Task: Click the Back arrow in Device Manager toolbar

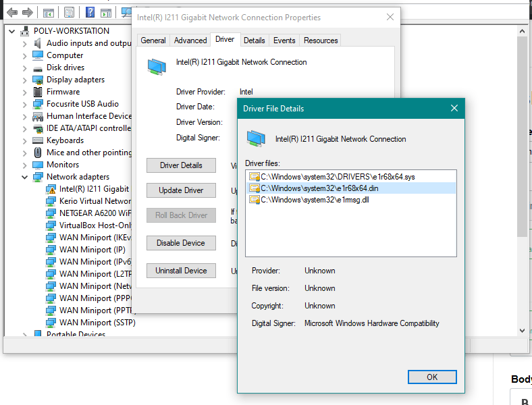Action: 12,13
